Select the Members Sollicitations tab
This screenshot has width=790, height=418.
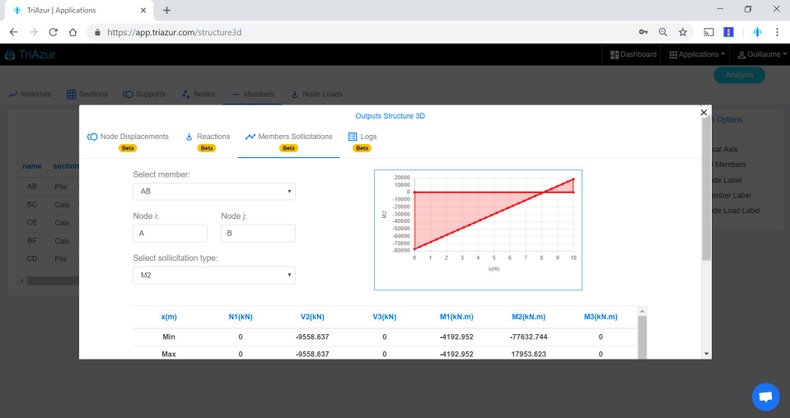click(289, 142)
